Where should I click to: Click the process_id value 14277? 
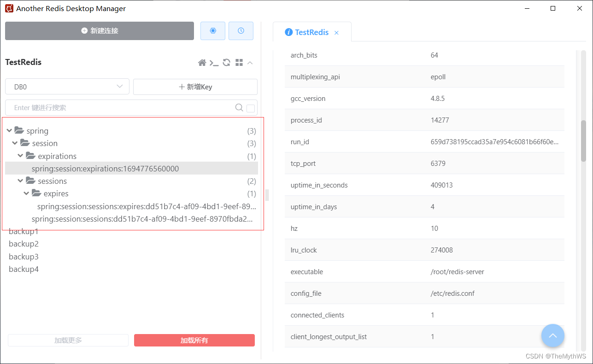pos(440,120)
